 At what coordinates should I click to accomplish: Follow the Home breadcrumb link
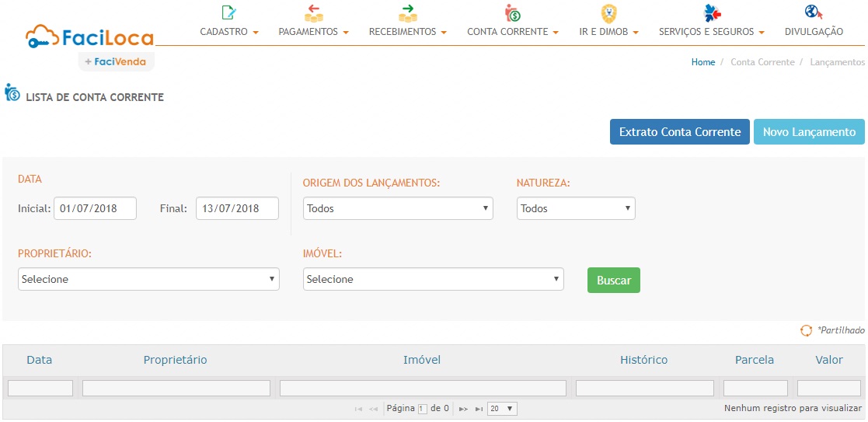coord(702,62)
